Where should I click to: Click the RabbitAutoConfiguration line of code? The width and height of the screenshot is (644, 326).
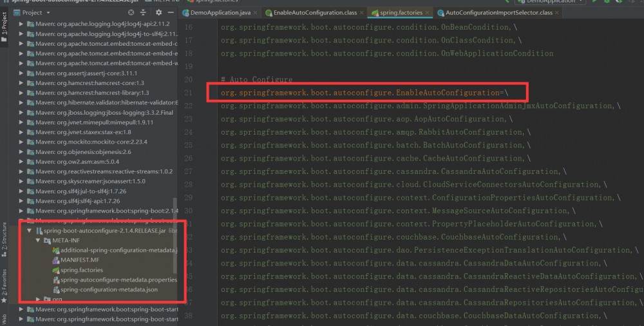click(x=375, y=132)
